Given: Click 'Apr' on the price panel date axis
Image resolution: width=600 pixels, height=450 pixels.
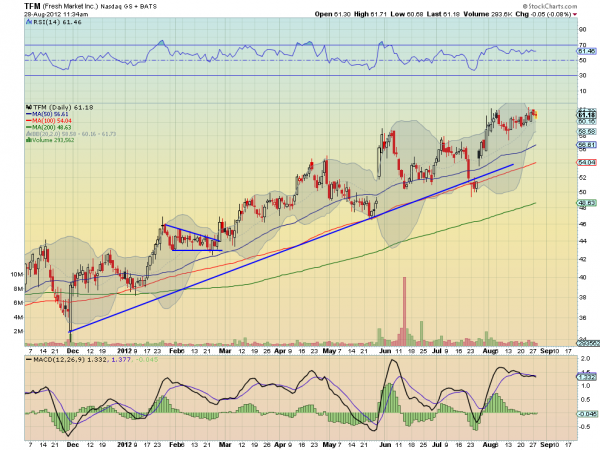Looking at the screenshot, I should [x=280, y=351].
